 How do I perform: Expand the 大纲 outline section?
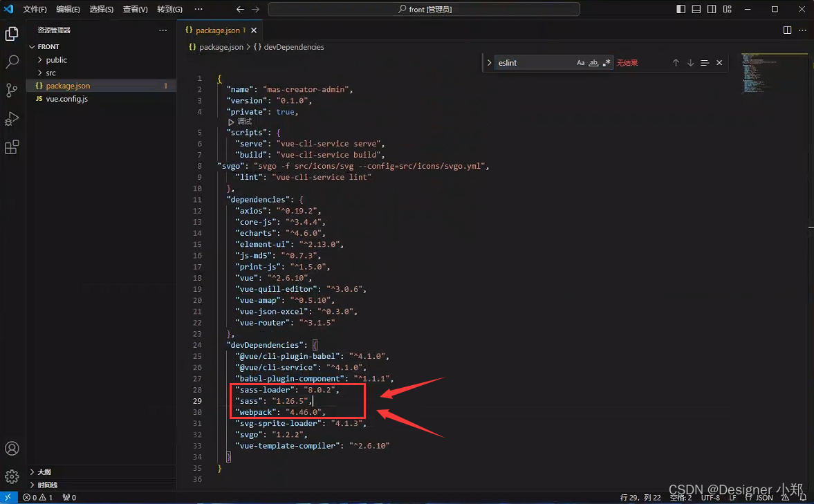tap(101, 472)
